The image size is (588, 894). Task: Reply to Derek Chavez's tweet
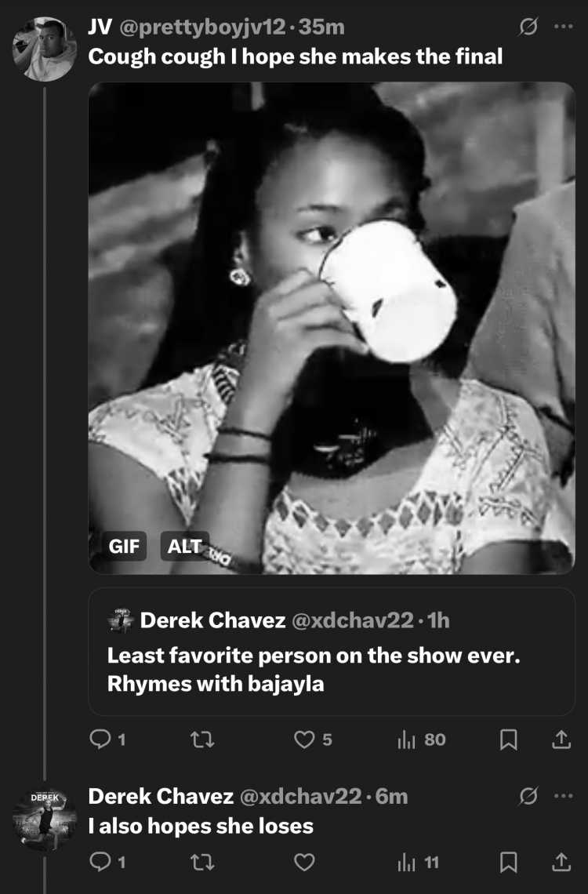[x=107, y=862]
